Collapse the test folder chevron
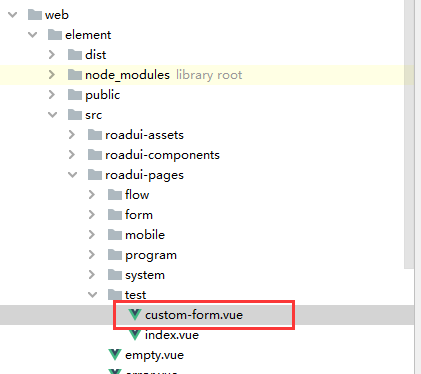The image size is (421, 374). [x=93, y=295]
